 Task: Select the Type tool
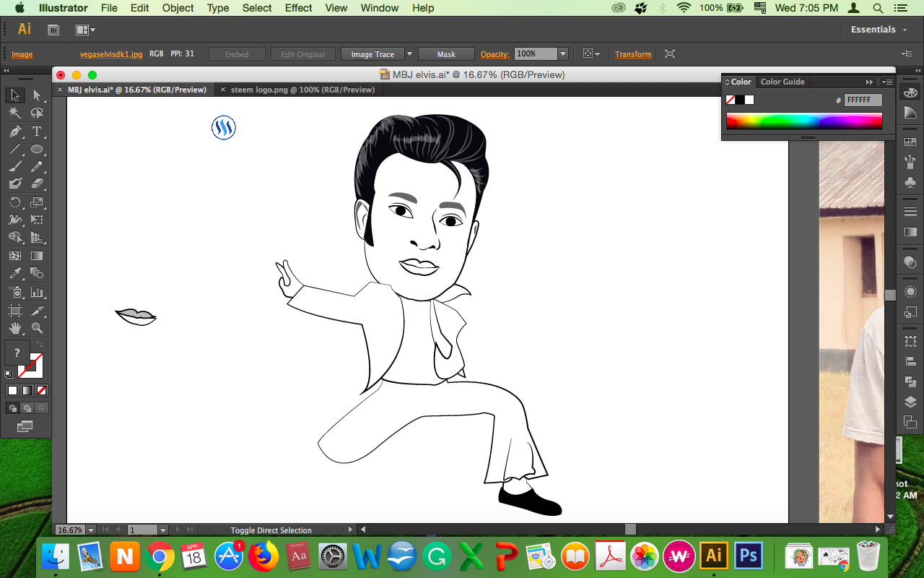click(x=37, y=131)
